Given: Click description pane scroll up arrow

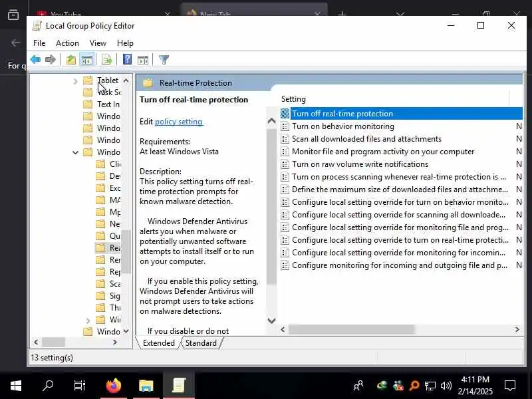Looking at the screenshot, I should (x=271, y=121).
